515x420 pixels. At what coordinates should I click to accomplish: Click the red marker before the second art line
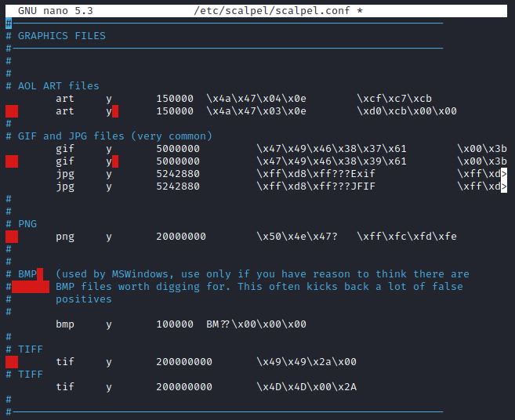tap(12, 111)
